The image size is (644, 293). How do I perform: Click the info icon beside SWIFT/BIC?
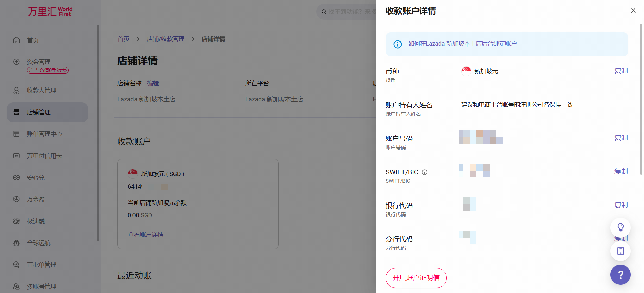point(425,172)
